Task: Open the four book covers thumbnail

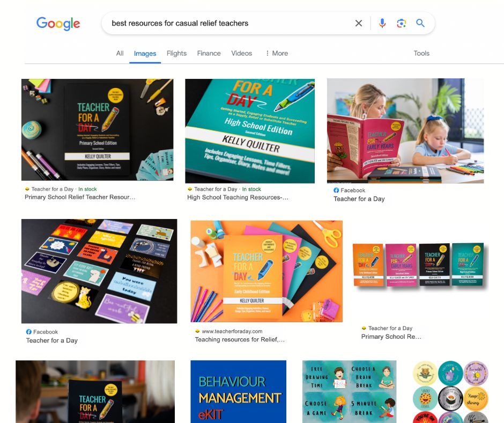Action: point(419,265)
